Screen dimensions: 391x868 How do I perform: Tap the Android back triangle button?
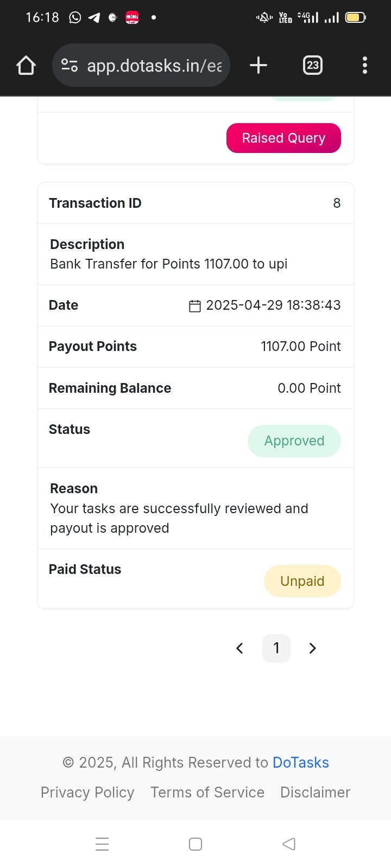pyautogui.click(x=289, y=844)
